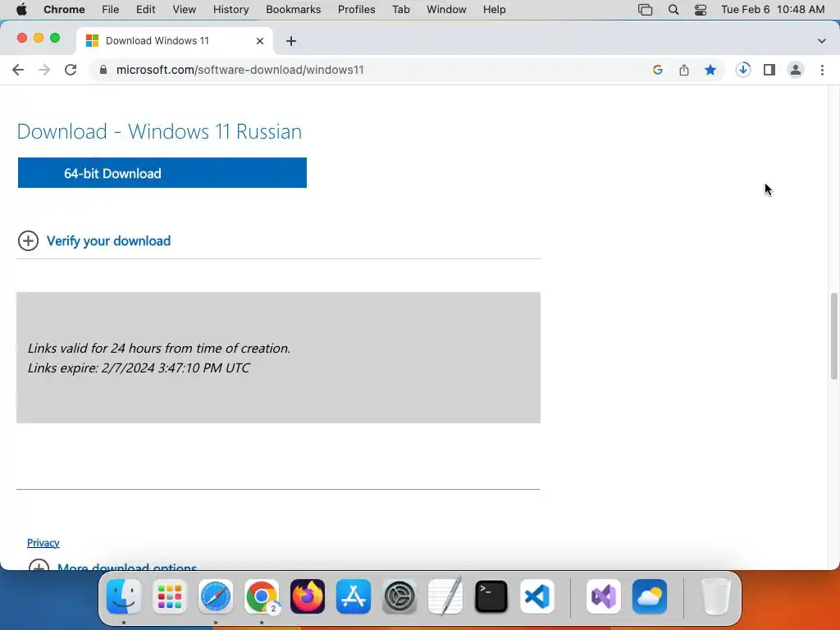Open Visual Studio purple icon in Dock
Screen dimensions: 840x630
[604, 596]
